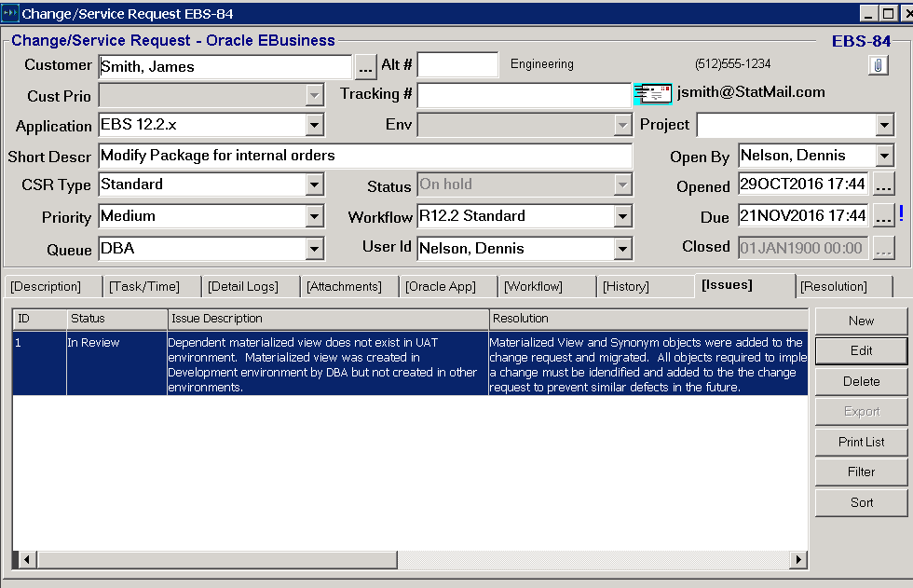This screenshot has height=588, width=913.
Task: Click the blue exclamation mark near Due
Action: point(902,213)
